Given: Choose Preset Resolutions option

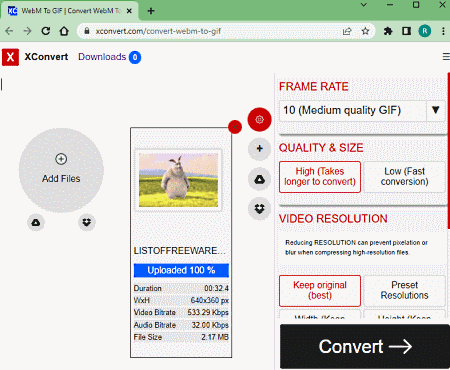Looking at the screenshot, I should tap(404, 291).
